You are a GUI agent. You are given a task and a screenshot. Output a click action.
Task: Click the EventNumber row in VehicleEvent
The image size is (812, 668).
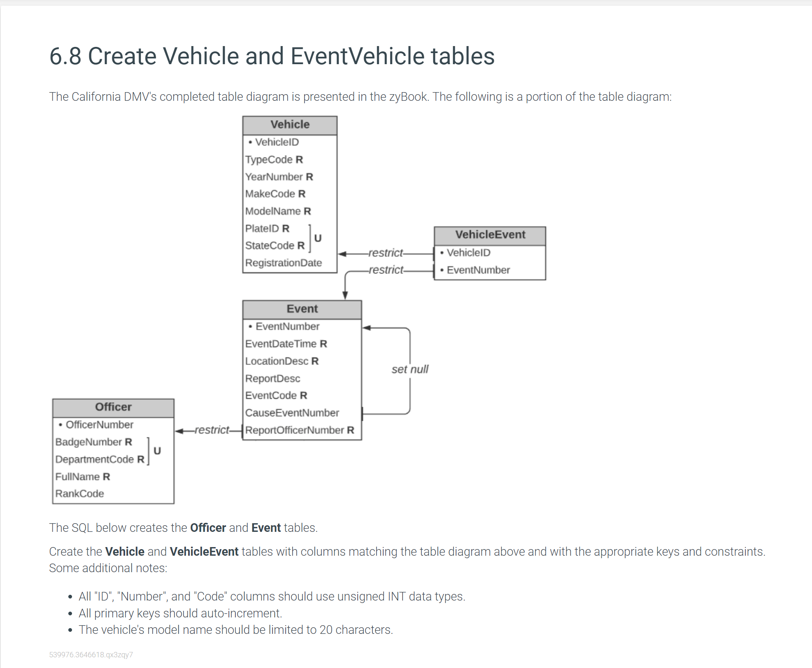pos(478,270)
